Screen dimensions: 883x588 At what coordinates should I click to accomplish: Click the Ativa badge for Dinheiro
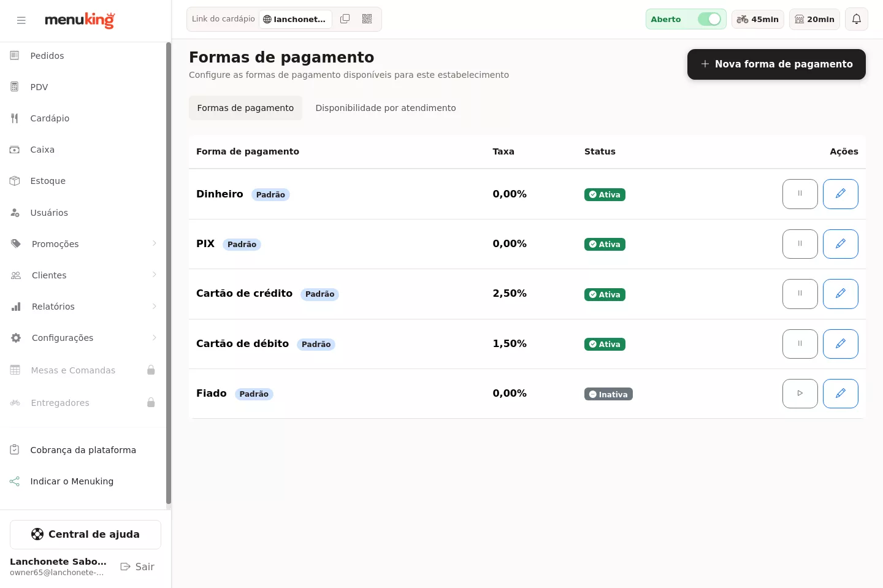pos(605,195)
